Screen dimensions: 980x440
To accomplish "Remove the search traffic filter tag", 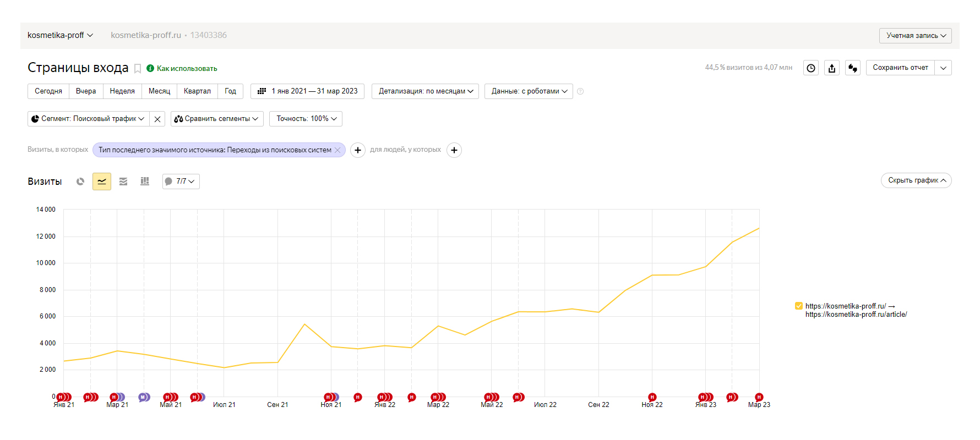I will click(337, 150).
